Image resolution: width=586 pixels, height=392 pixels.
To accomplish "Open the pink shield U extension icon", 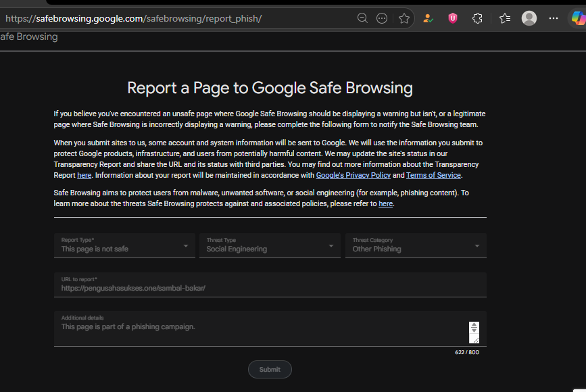I will click(453, 18).
